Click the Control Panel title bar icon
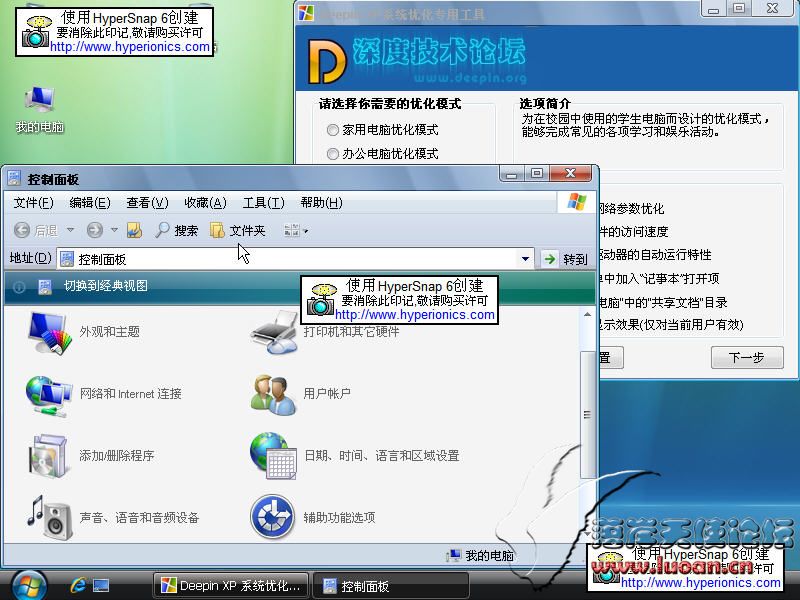 (x=14, y=178)
